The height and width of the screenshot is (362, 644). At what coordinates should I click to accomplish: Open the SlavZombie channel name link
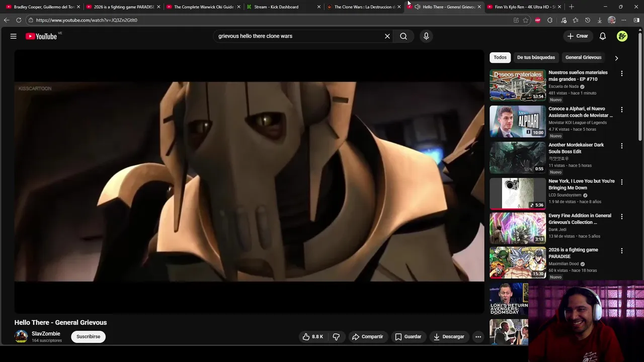pos(46,334)
